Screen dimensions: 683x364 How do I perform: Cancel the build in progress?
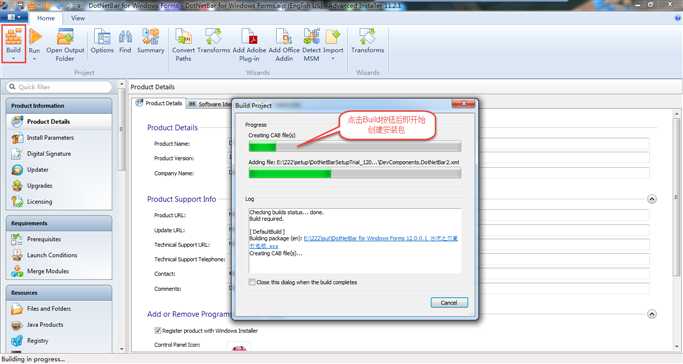[449, 303]
